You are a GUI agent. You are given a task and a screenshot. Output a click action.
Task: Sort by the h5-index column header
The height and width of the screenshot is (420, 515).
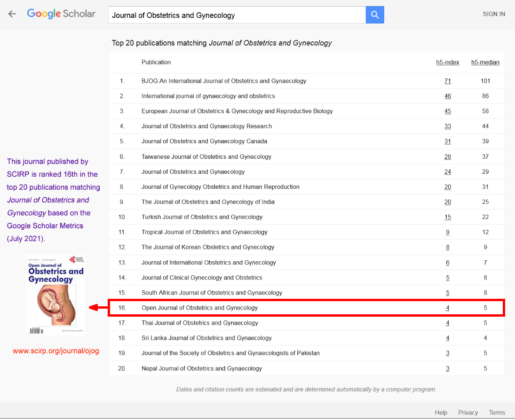click(x=447, y=62)
